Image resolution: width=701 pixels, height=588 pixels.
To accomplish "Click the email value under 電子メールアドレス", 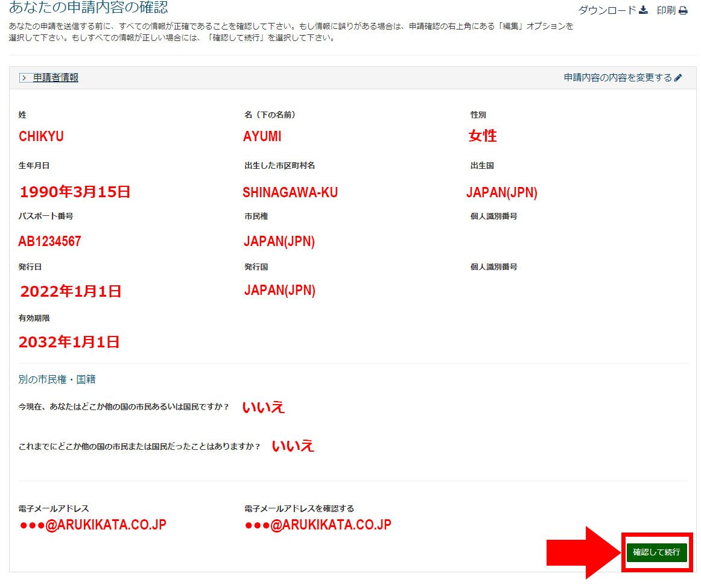I will click(92, 525).
